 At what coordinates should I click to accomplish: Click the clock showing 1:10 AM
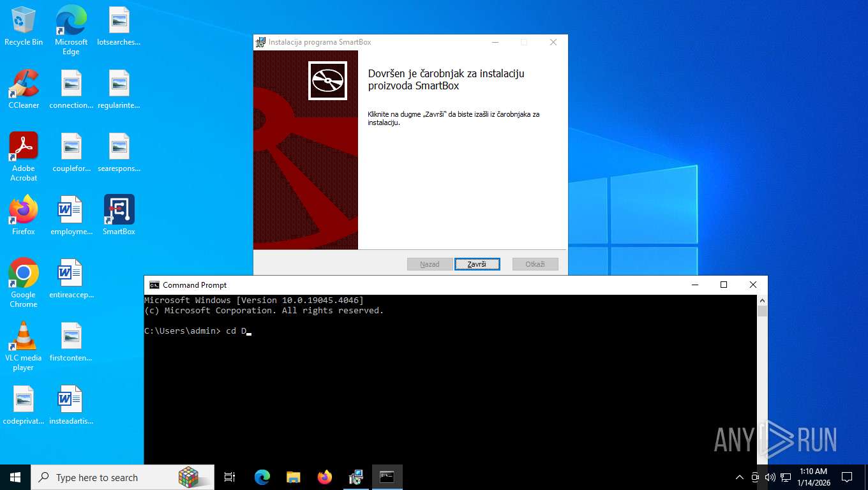(813, 477)
